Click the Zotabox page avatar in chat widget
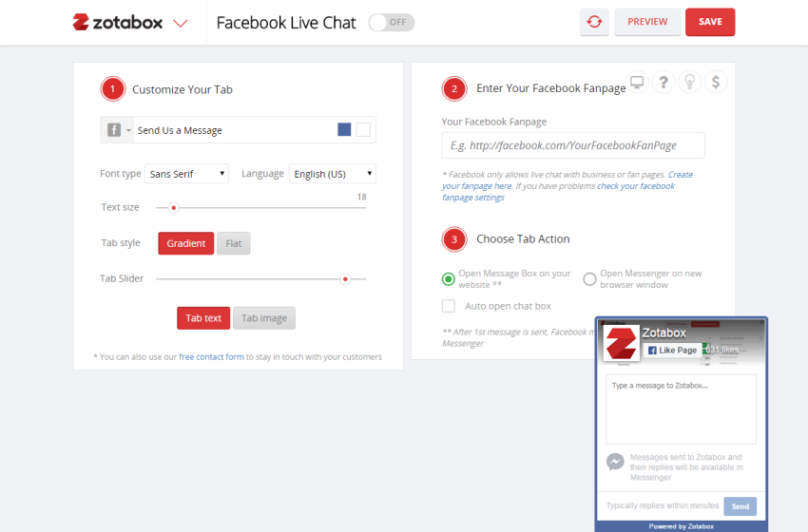The height and width of the screenshot is (532, 808). [621, 343]
